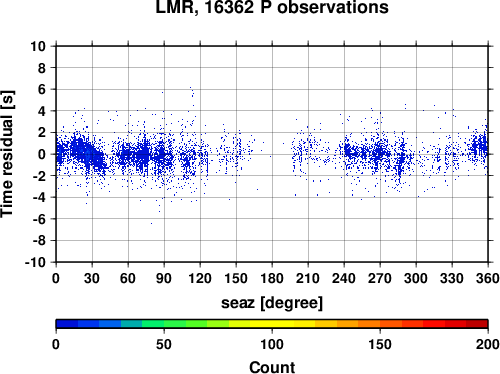The height and width of the screenshot is (374, 500).
Task: Click the dense data cluster near 30 degrees
Action: (x=87, y=153)
